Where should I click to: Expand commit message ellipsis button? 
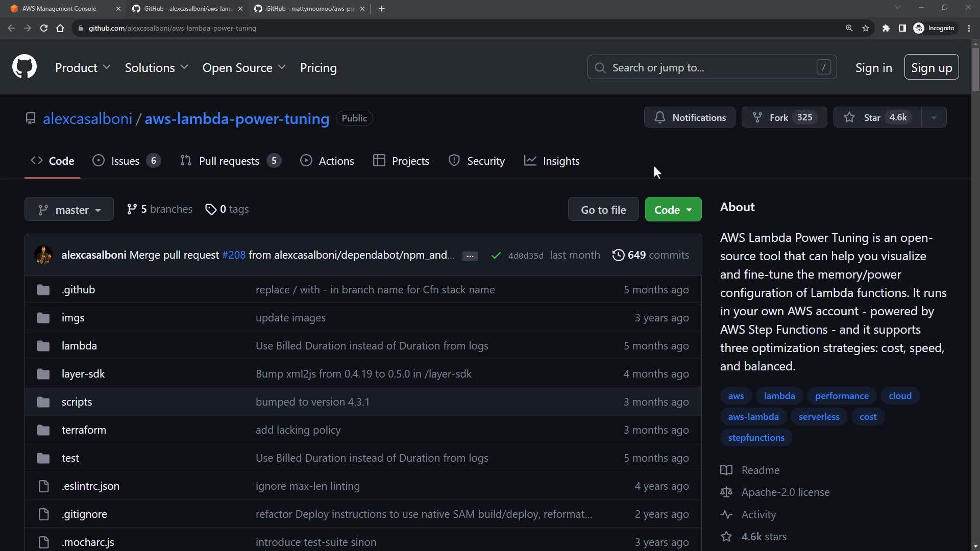pyautogui.click(x=470, y=256)
